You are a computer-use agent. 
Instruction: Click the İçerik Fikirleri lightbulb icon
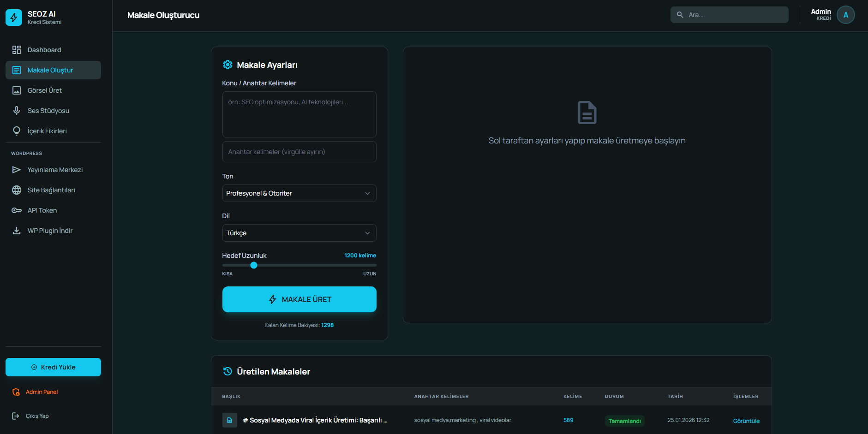(17, 131)
